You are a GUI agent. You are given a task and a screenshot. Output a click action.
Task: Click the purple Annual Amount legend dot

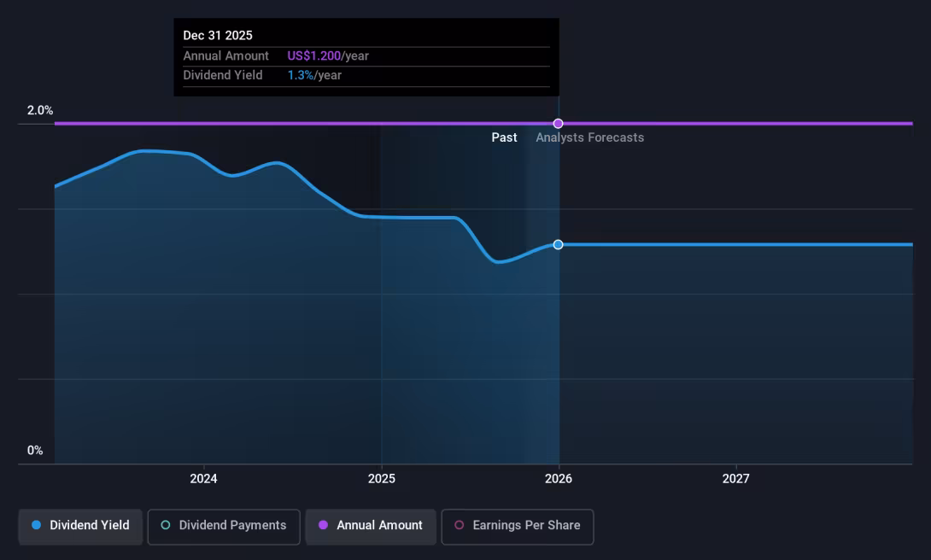click(x=323, y=525)
